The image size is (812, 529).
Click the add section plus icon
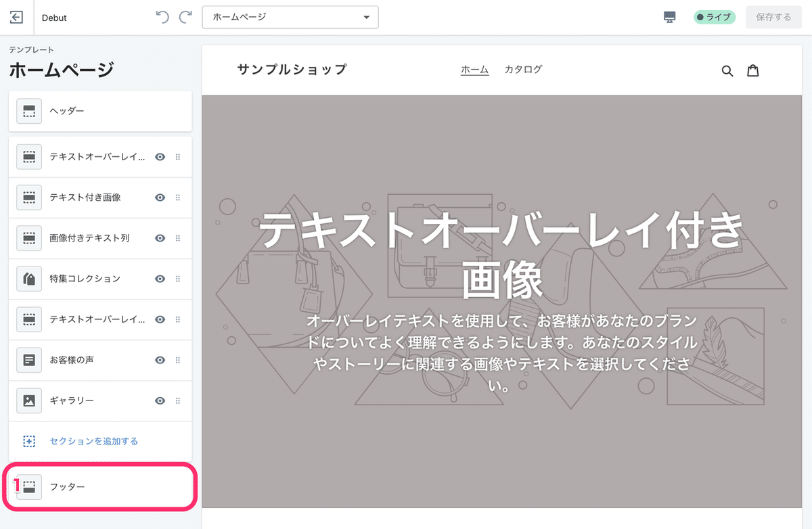(29, 441)
